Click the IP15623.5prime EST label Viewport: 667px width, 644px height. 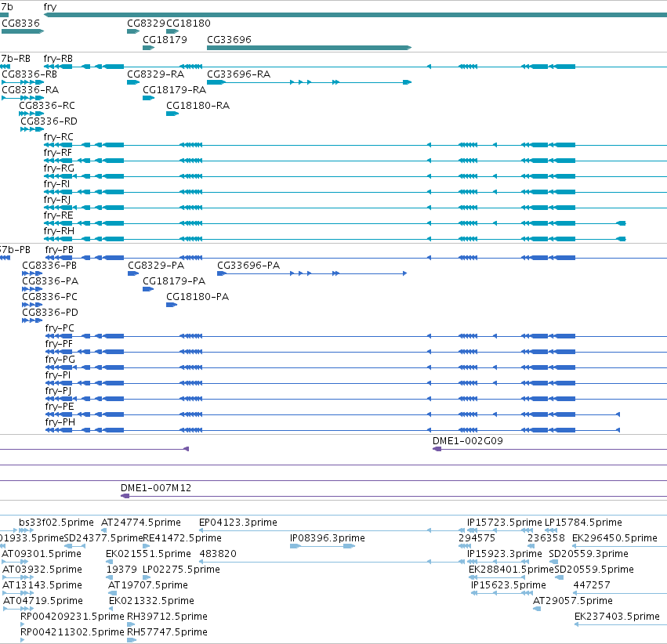(509, 586)
